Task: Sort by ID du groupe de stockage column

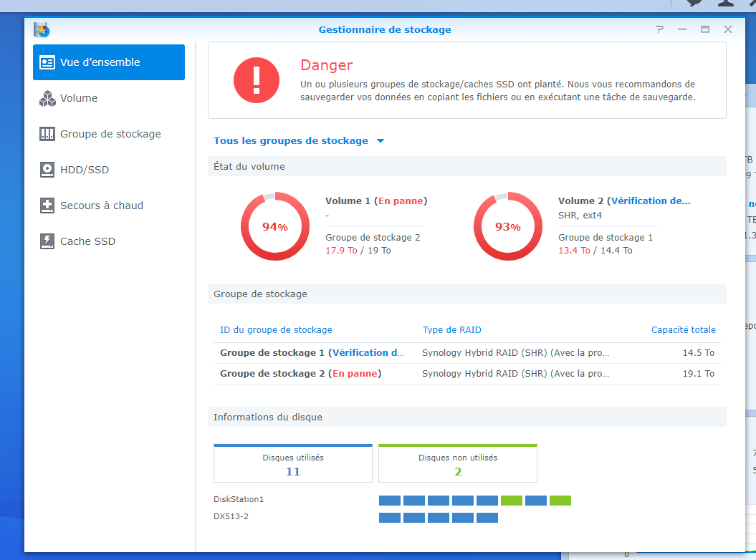Action: (277, 330)
